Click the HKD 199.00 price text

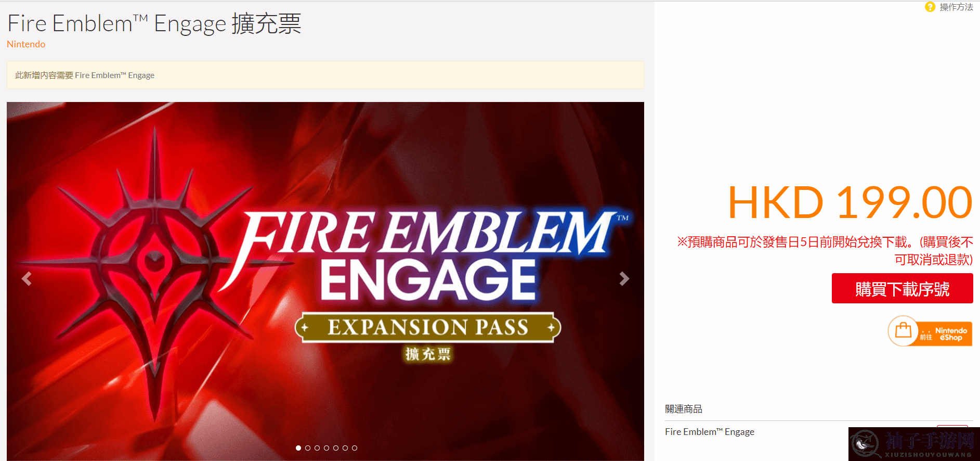point(850,202)
